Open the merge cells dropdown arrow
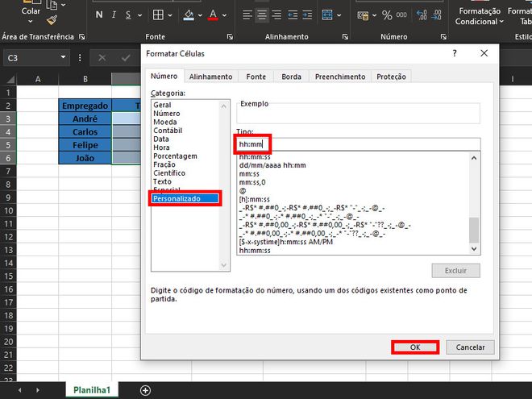This screenshot has width=532, height=399. 339,15
